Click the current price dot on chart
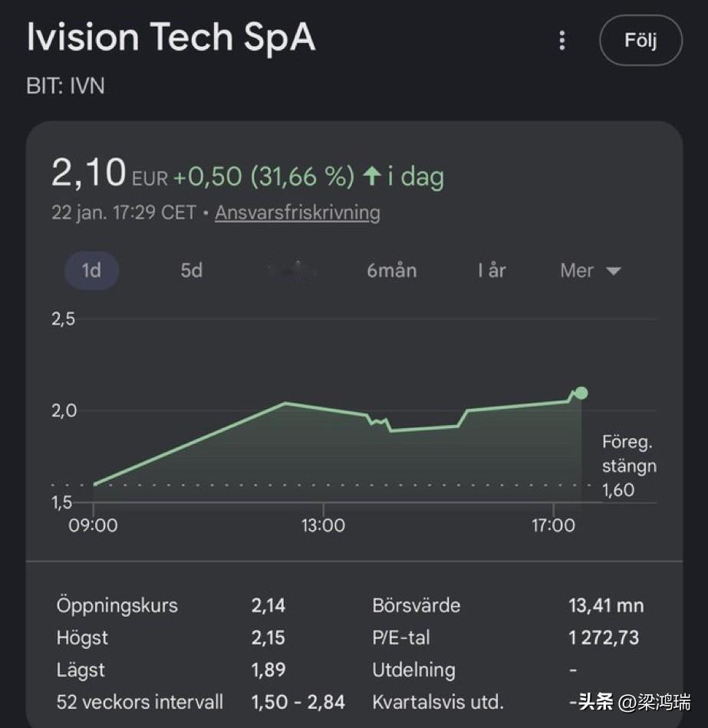 point(581,393)
